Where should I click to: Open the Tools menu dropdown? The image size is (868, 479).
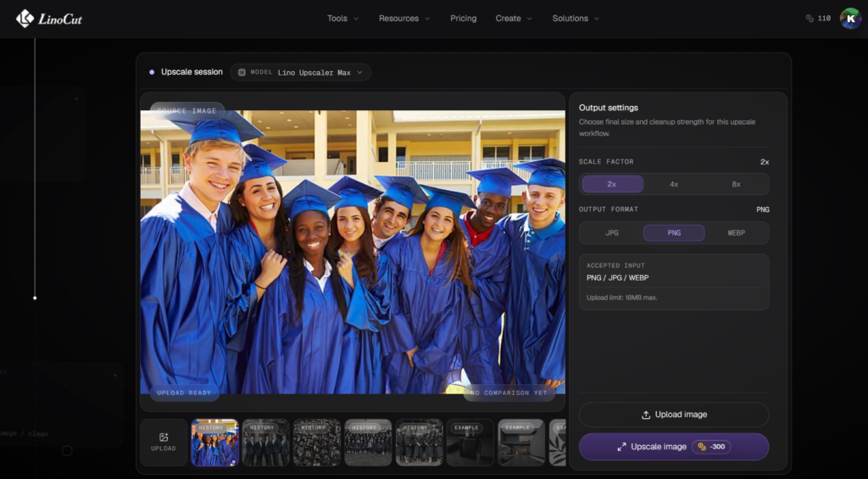(342, 19)
